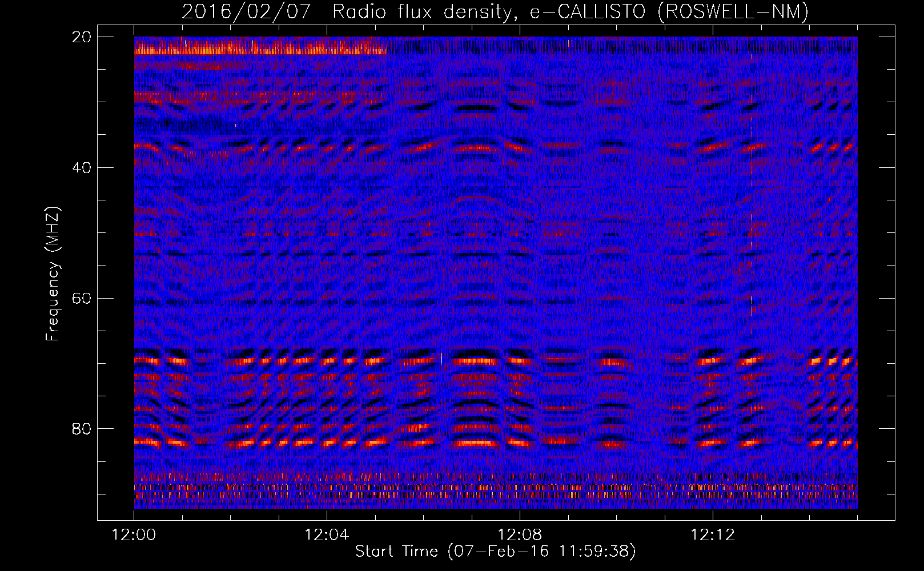Click the 60 MHz frequency tick label
924x571 pixels.
[82, 298]
